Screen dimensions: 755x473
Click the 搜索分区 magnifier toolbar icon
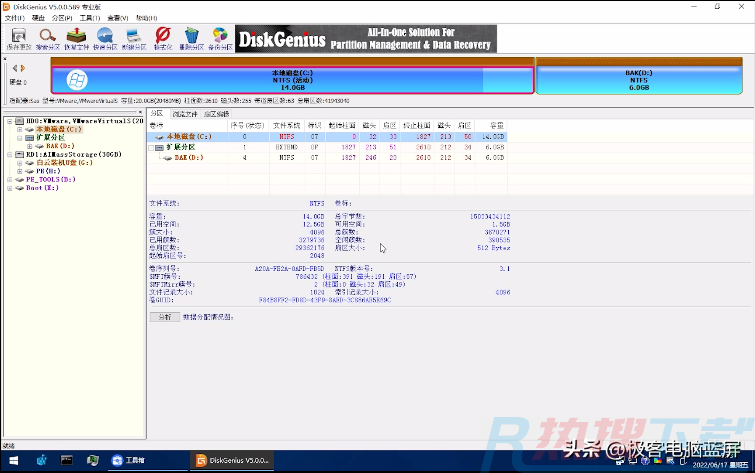click(48, 39)
